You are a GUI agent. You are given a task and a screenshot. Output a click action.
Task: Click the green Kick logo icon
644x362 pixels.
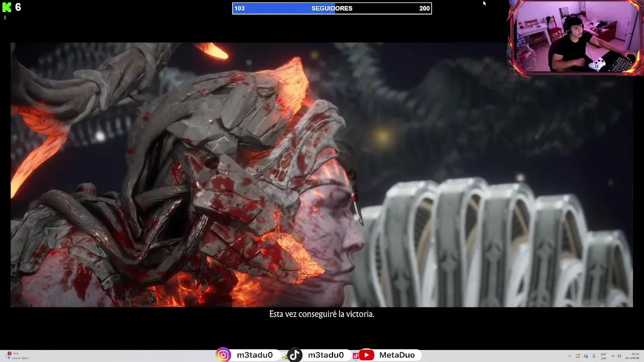pyautogui.click(x=7, y=7)
